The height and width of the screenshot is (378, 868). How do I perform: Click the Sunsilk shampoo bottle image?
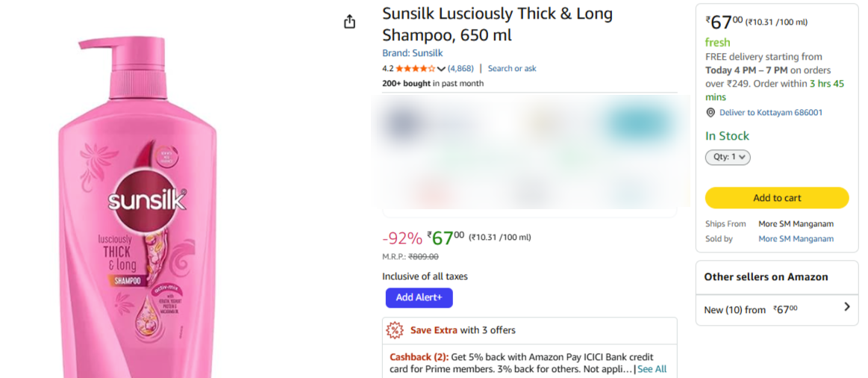(x=138, y=209)
